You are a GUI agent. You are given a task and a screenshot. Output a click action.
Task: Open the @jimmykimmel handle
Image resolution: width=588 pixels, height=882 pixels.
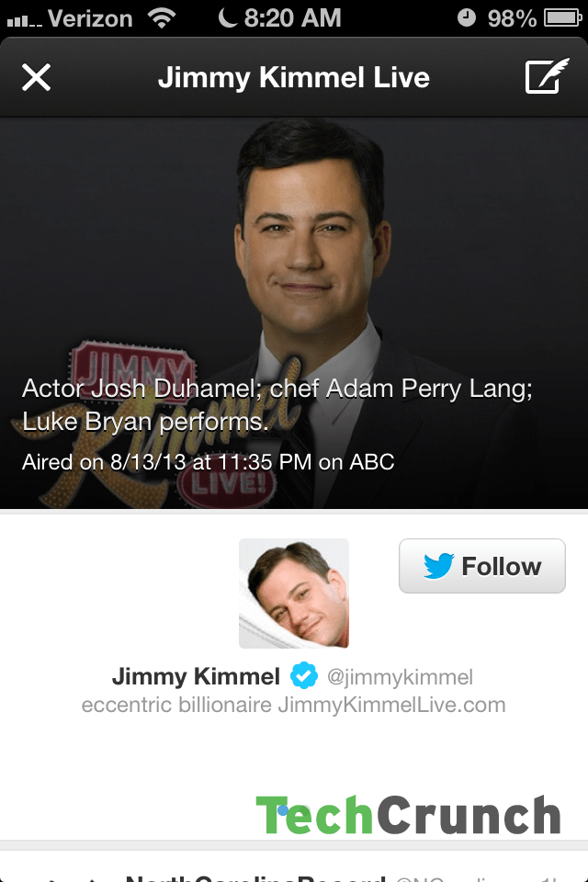point(400,677)
